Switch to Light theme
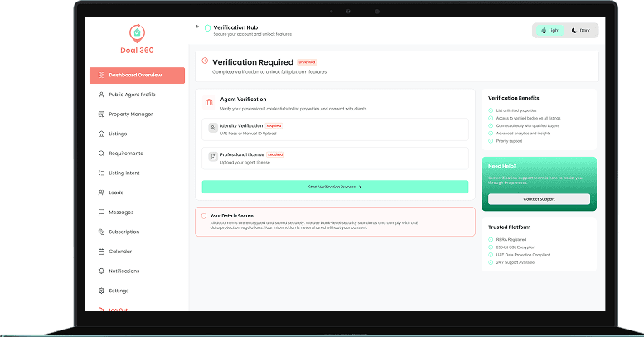The image size is (644, 337). click(x=550, y=31)
